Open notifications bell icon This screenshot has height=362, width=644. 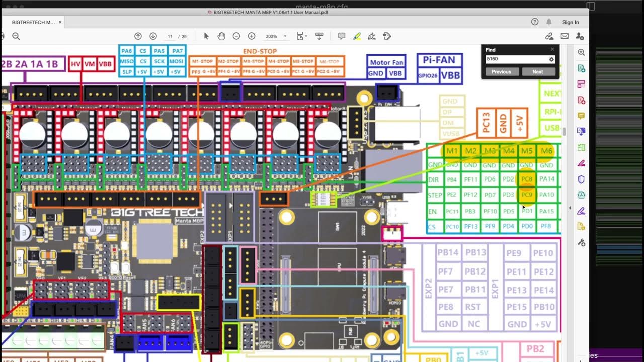click(x=549, y=22)
